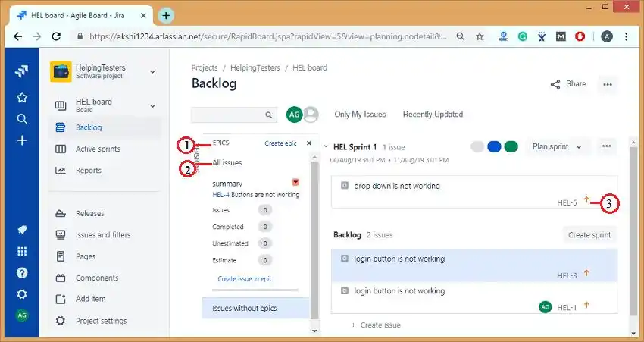Click the help question mark icon

pos(22,273)
